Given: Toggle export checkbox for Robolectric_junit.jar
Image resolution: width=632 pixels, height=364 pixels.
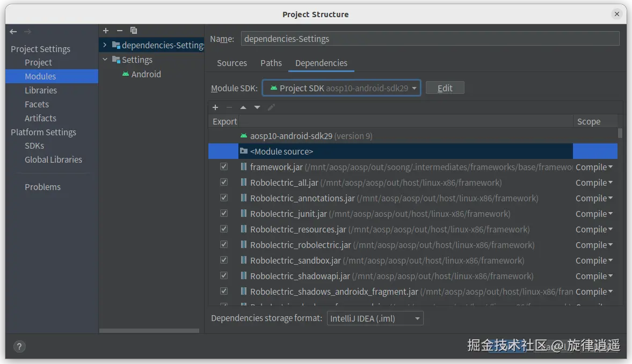Looking at the screenshot, I should tap(224, 214).
